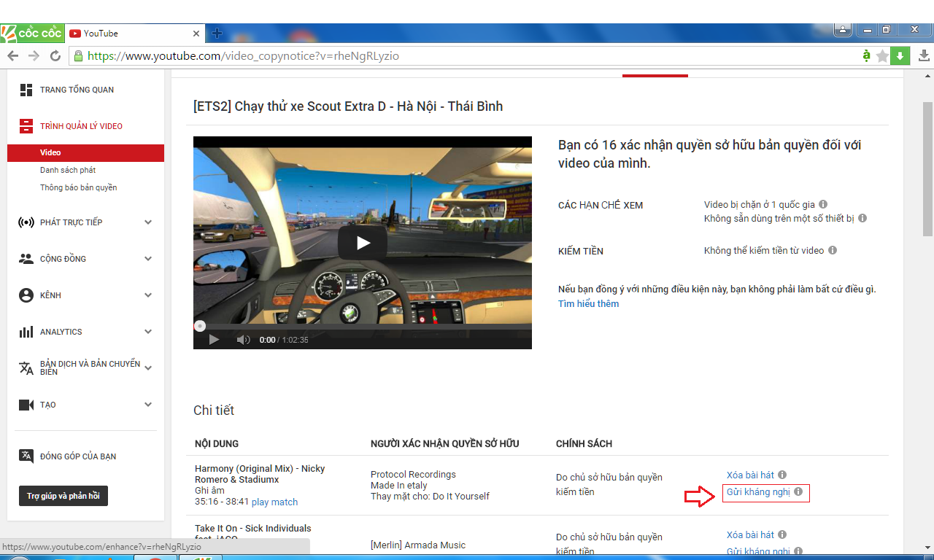Go forward with the browser forward arrow
Screen dimensions: 934x560
34,56
